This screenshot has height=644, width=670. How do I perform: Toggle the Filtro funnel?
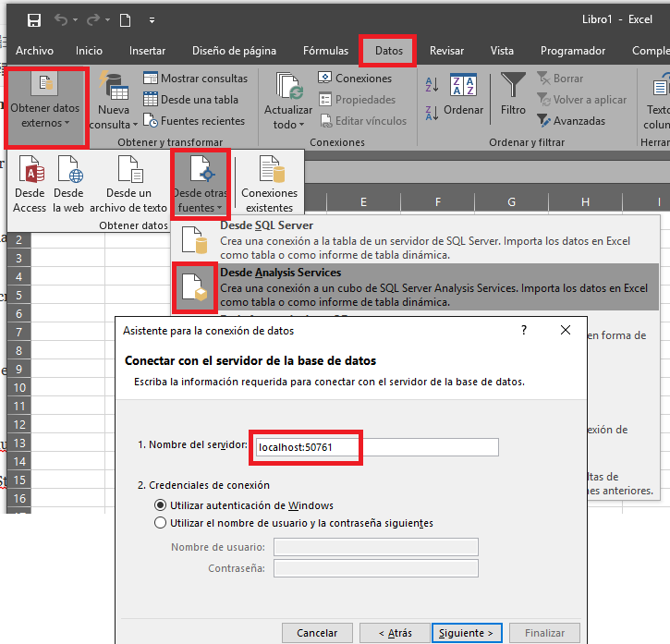(513, 94)
